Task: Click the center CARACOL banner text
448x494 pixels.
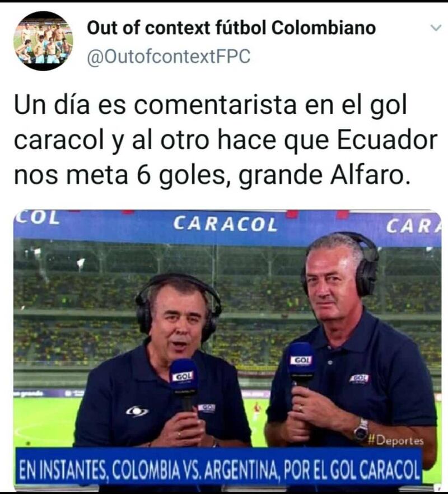Action: coord(226,224)
